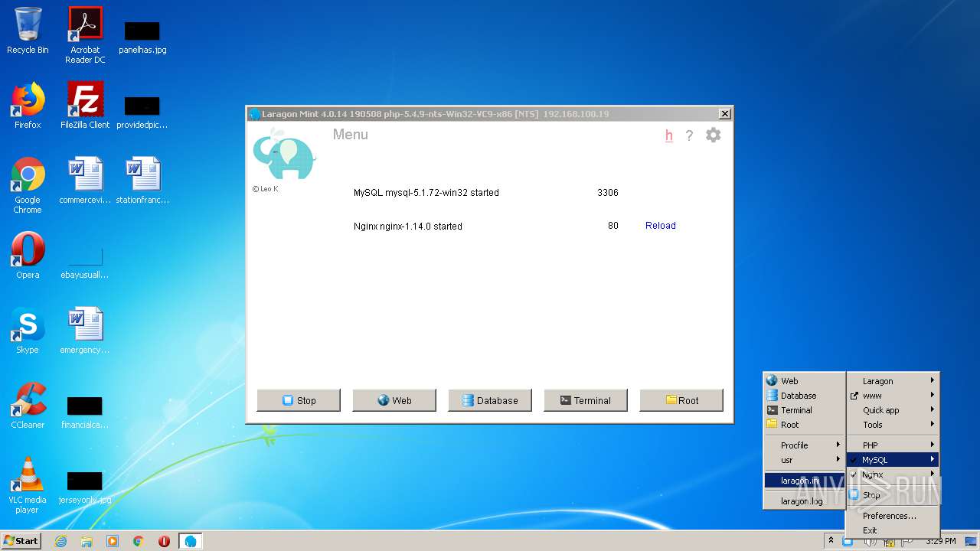Click the taskbar clock 3:29 PM
The height and width of the screenshot is (551, 980).
941,541
